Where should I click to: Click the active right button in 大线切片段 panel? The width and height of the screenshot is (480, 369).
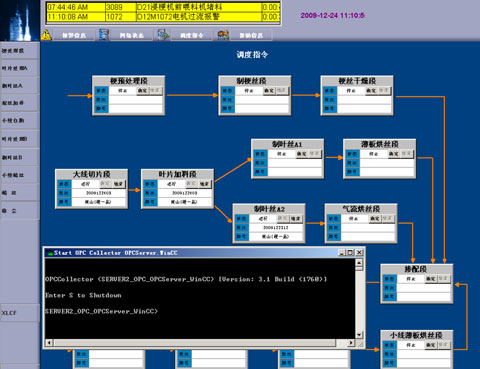point(119,184)
